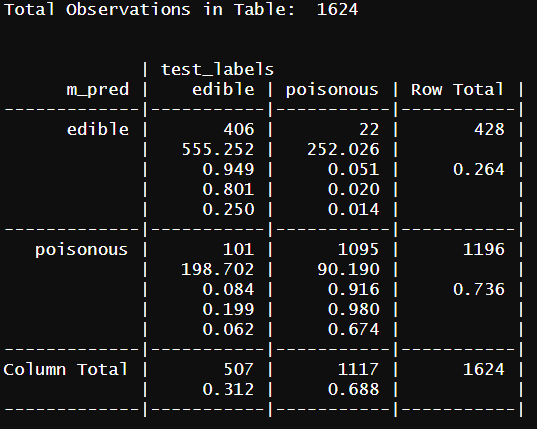
Task: Select the count 406
Action: (239, 129)
